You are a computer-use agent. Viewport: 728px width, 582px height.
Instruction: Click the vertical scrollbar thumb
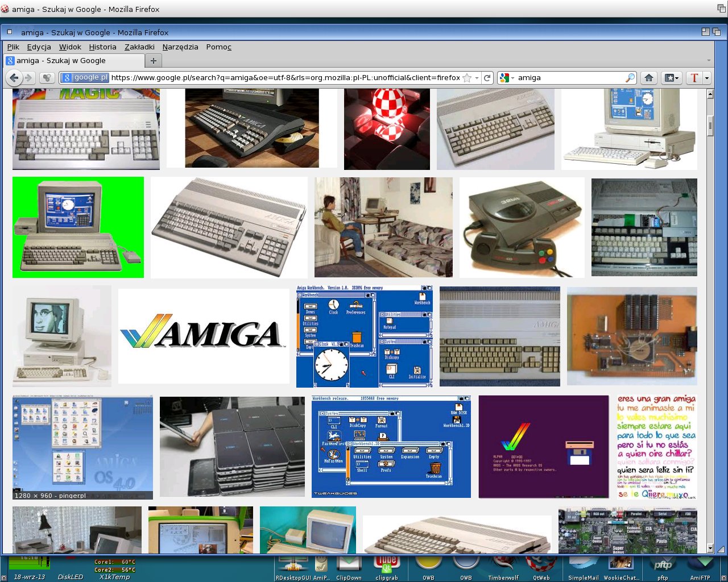coord(710,125)
